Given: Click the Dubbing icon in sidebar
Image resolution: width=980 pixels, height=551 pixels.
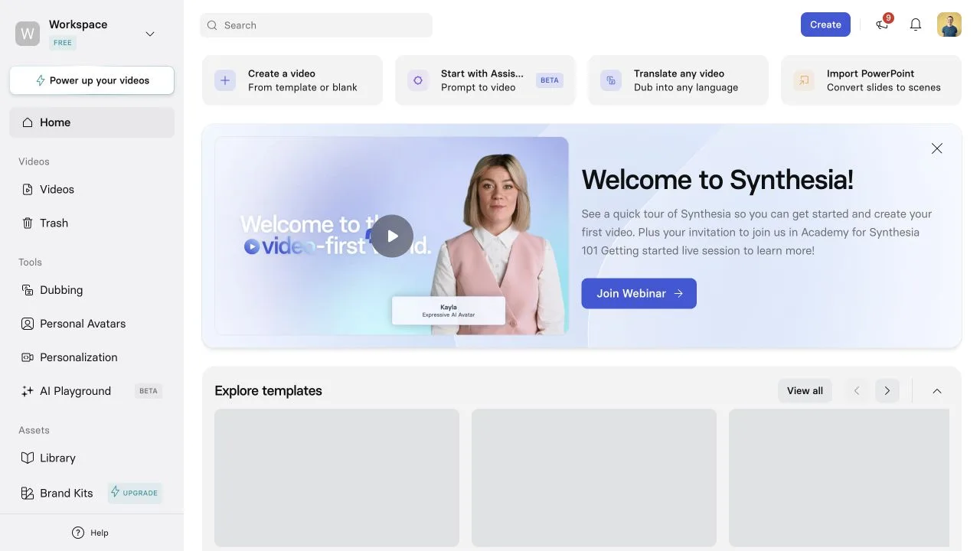Looking at the screenshot, I should pos(28,290).
